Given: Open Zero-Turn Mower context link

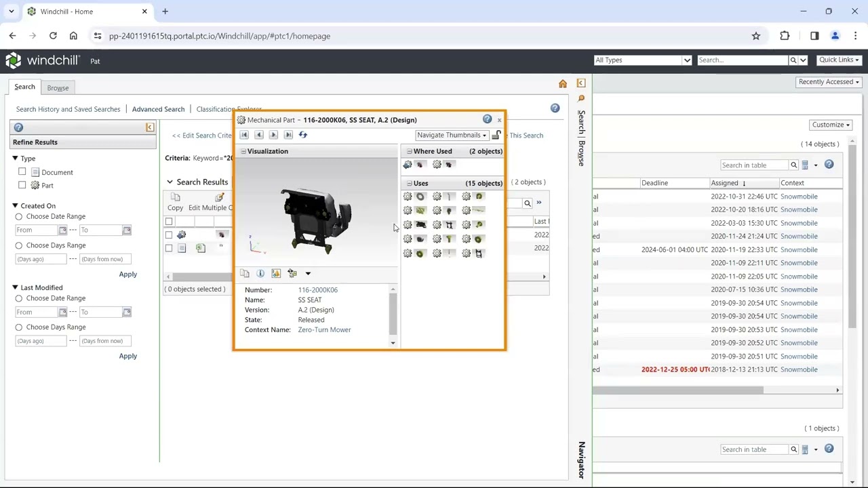Looking at the screenshot, I should tap(324, 330).
